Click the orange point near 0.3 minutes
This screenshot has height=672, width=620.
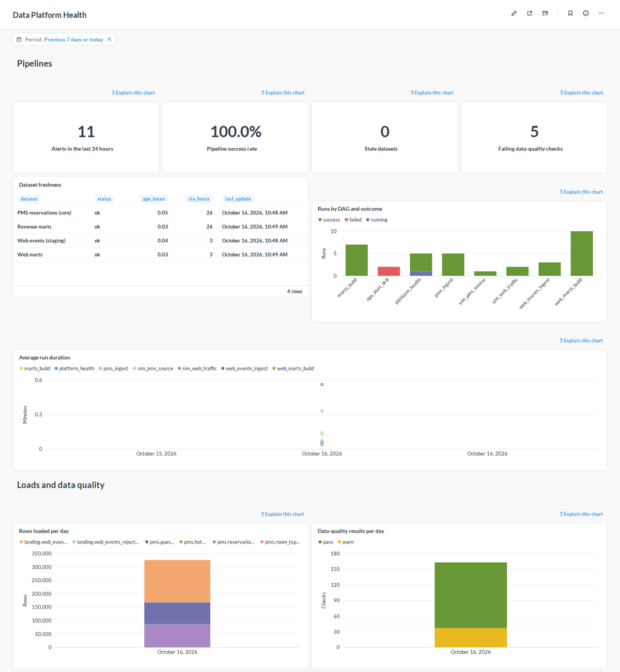[x=322, y=411]
